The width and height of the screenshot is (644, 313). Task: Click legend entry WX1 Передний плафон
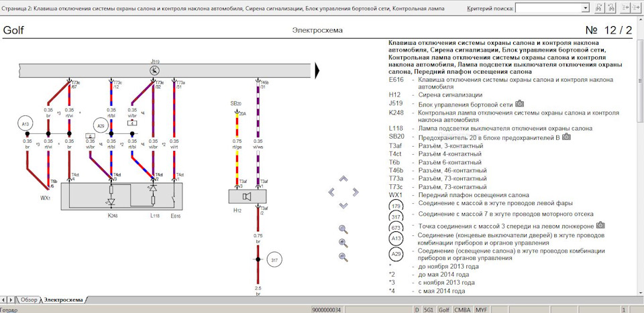tap(459, 195)
